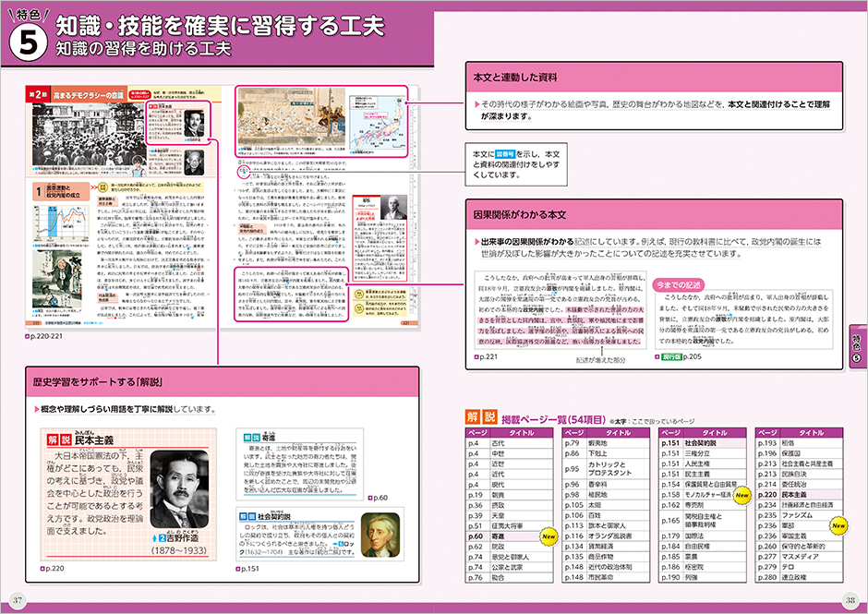Click the main title 知識・技能を確実に習得する工夫

coord(220,26)
